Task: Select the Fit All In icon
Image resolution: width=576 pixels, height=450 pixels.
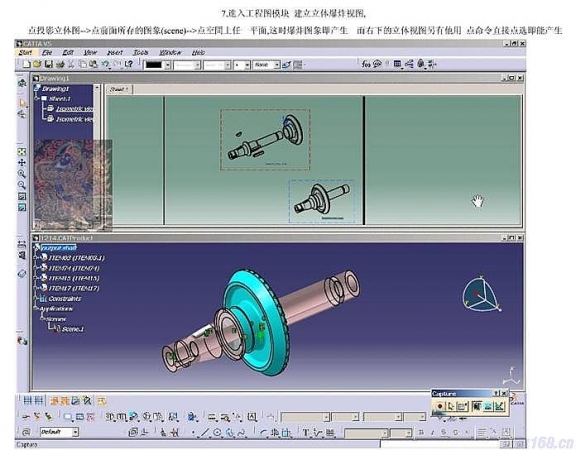Action: (x=22, y=152)
